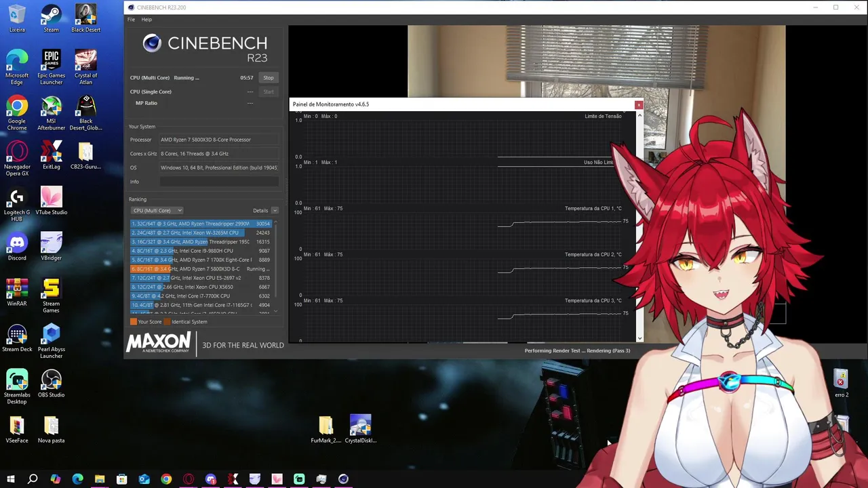Launch Steam from the desktop
The height and width of the screenshot is (488, 868).
click(x=51, y=18)
